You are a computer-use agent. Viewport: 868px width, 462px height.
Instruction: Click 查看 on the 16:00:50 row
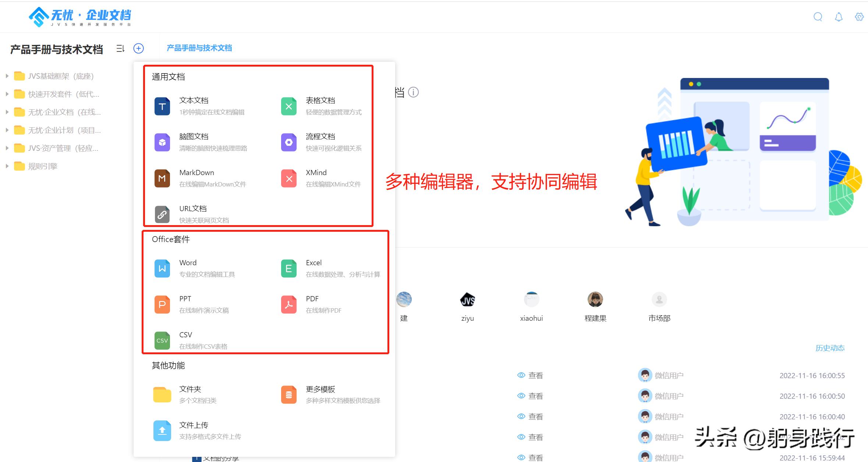tap(530, 396)
